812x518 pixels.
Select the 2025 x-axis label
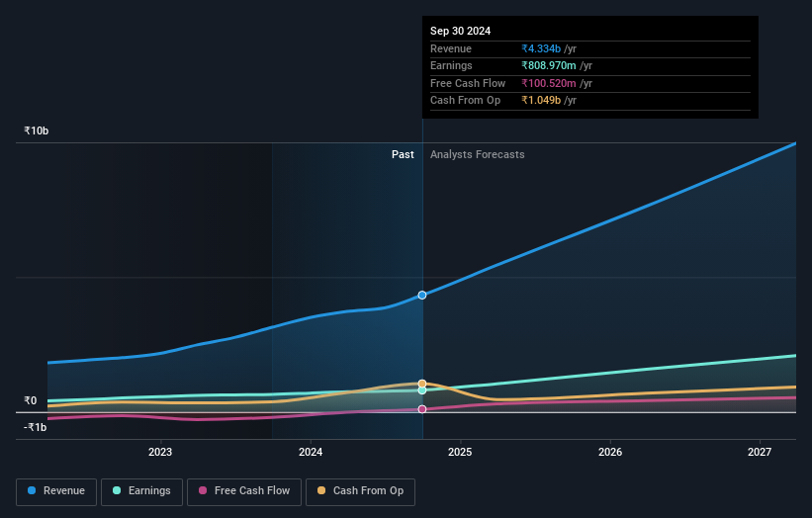[x=460, y=452]
